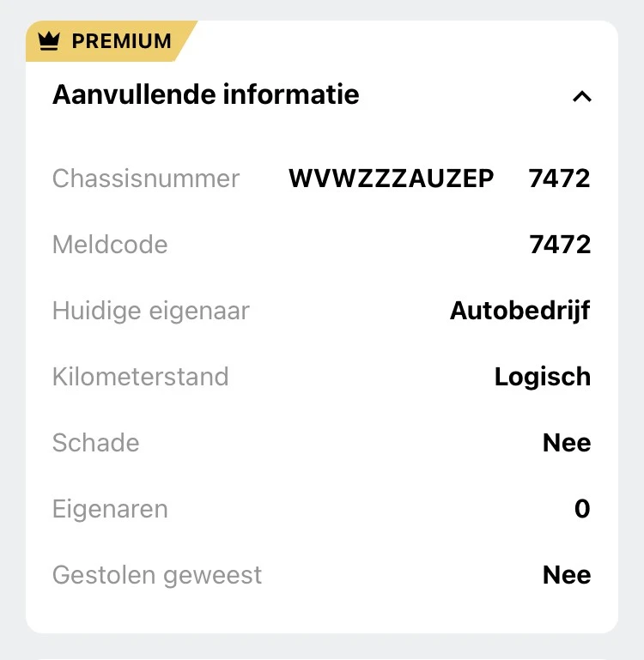
Task: Click the PREMIUM badge text
Action: (121, 41)
